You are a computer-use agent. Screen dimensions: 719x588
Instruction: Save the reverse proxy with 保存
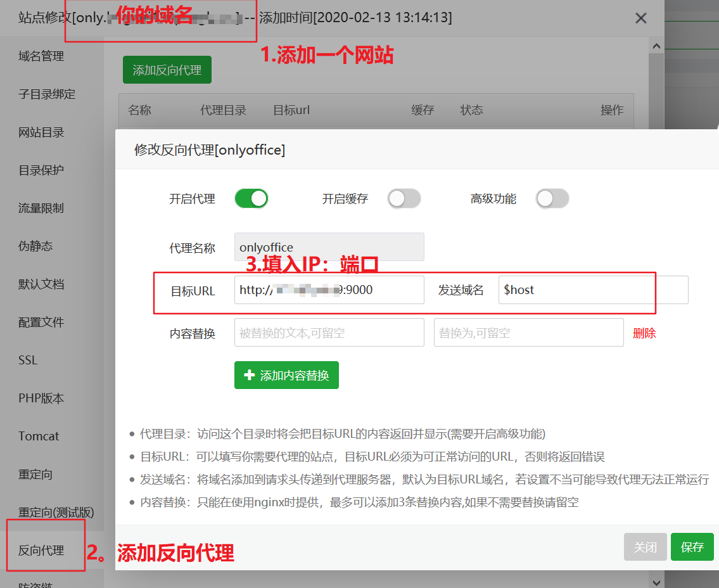[x=692, y=547]
